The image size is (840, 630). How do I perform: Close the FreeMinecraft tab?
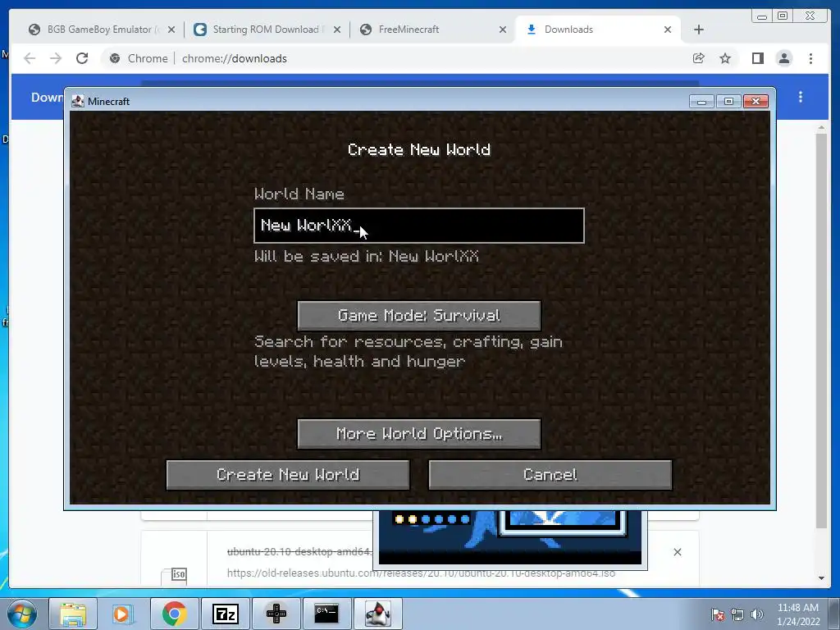pyautogui.click(x=503, y=30)
